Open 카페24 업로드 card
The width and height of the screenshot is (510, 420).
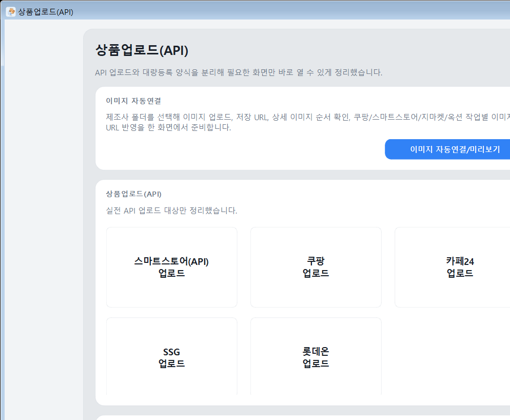click(x=453, y=268)
